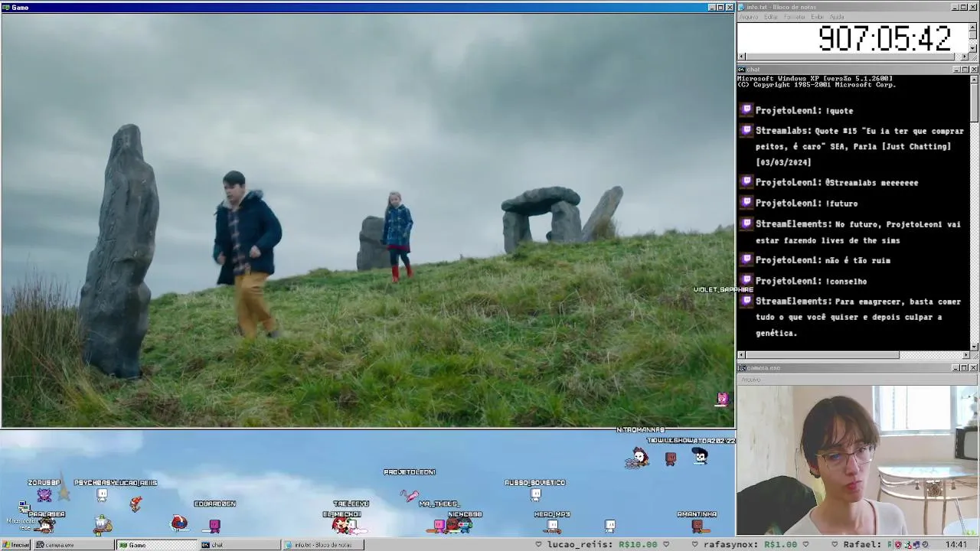Click chat window vertical scrollbar up arrow
Viewport: 980px width, 551px height.
[x=973, y=79]
